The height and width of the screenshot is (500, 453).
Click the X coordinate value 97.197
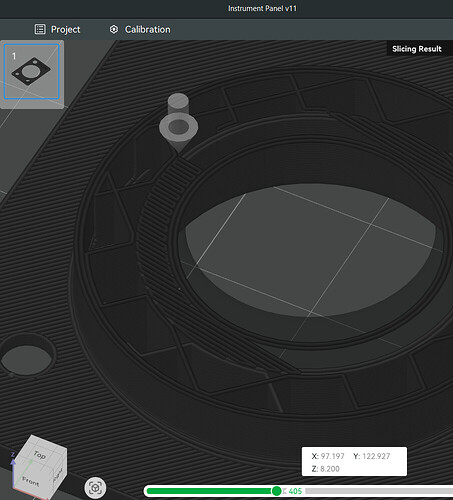(332, 456)
